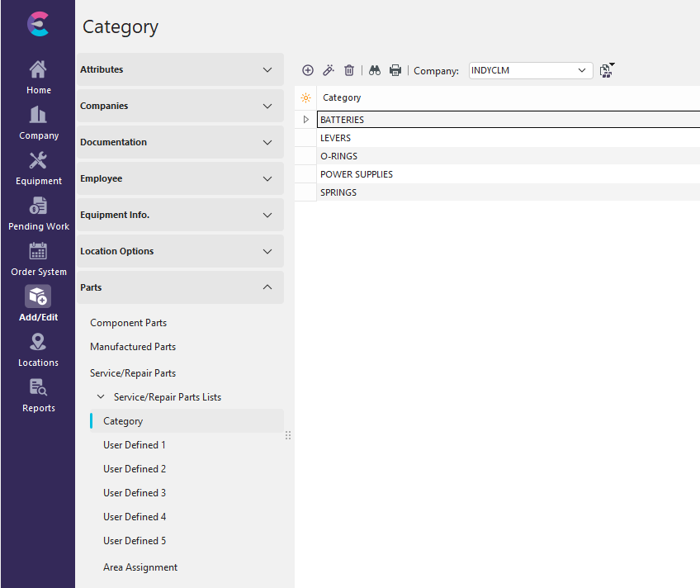Click the trash can delete icon
This screenshot has width=700, height=588.
349,71
